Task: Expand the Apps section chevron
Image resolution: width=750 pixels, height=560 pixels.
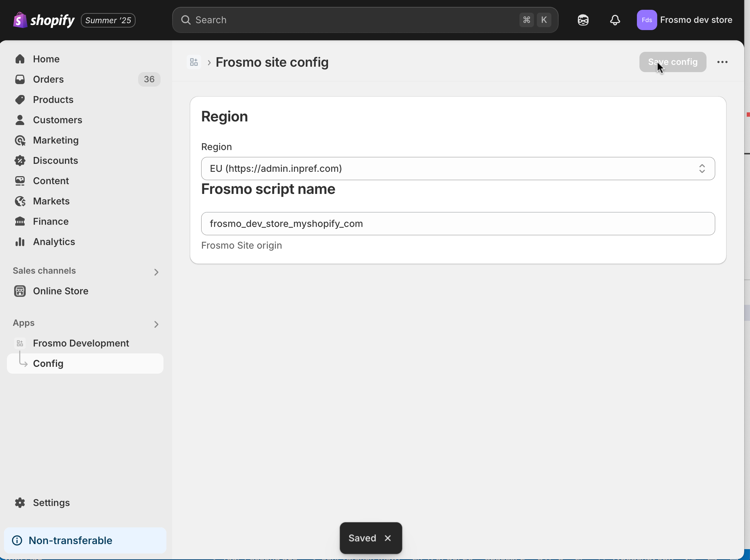Action: 156,324
